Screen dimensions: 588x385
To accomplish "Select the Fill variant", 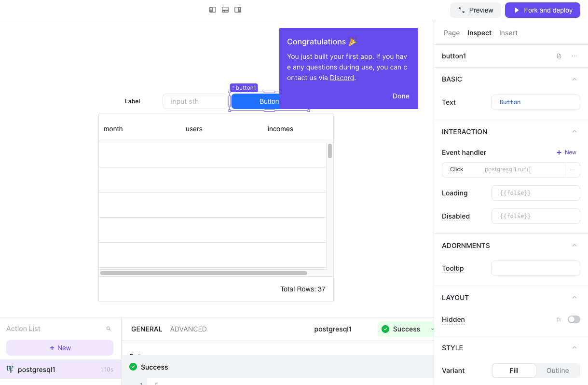I will [x=514, y=371].
